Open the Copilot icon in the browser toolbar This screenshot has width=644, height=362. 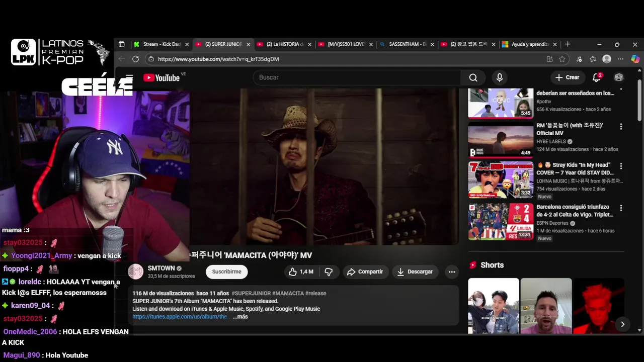click(x=635, y=59)
